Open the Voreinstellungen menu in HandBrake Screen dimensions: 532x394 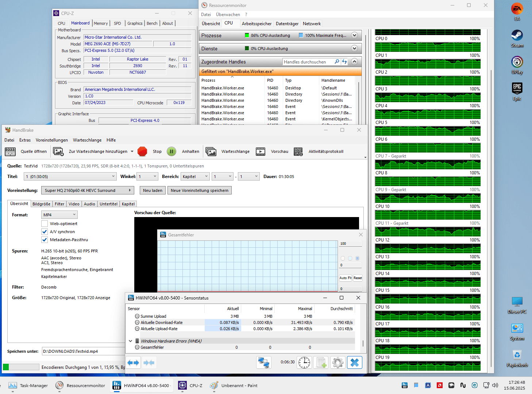tap(52, 140)
